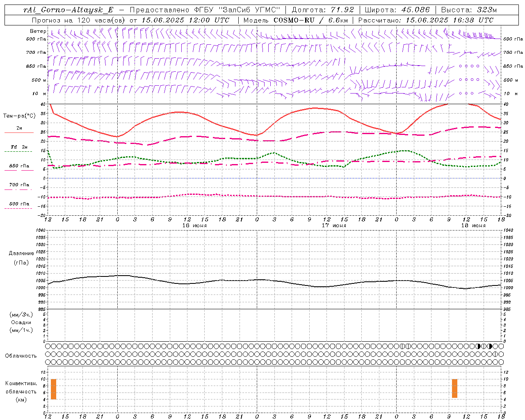The height and width of the screenshot is (420, 525).
Task: Click the (мм/3ч.) precipitation unit label
Action: tap(21, 315)
